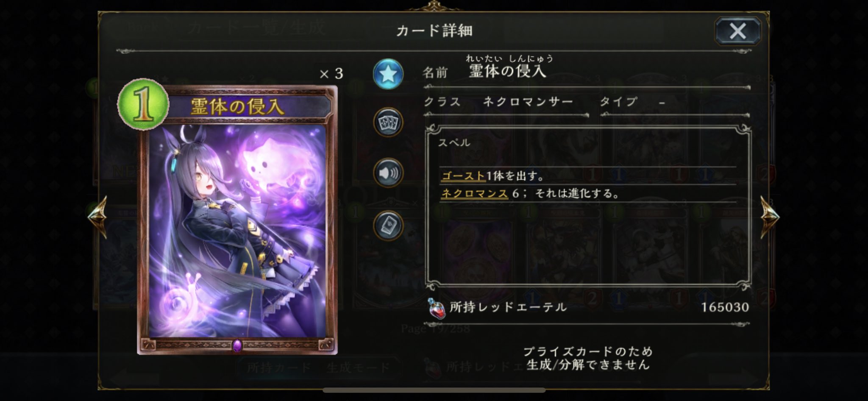Close the card details dialog

click(737, 31)
